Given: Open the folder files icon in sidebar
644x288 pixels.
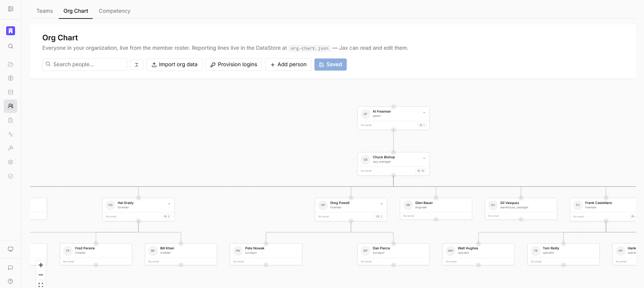Looking at the screenshot, I should pyautogui.click(x=10, y=64).
